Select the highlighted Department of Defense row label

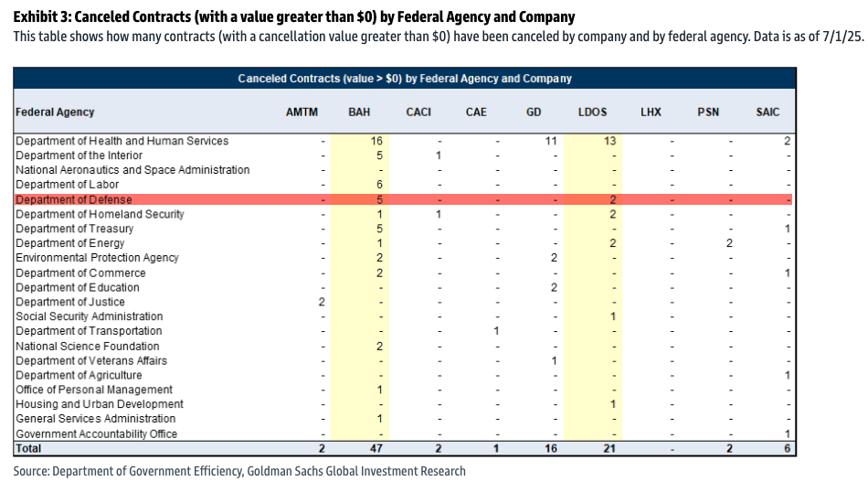click(74, 199)
